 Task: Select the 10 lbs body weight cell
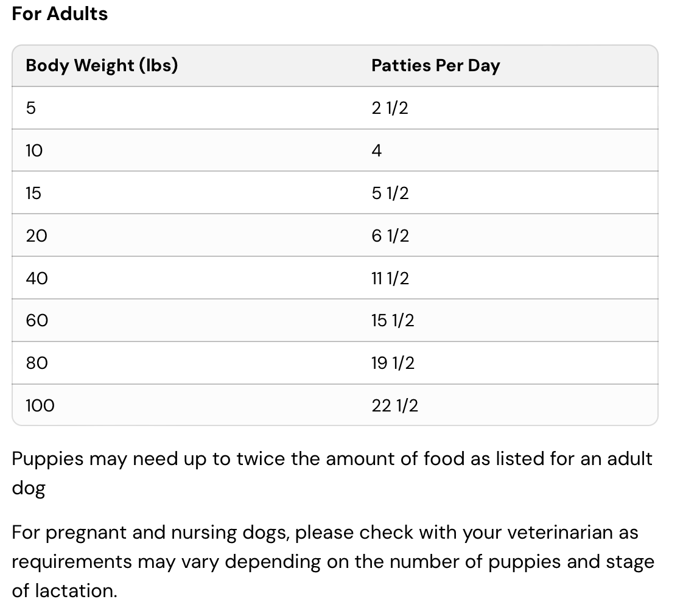click(34, 150)
